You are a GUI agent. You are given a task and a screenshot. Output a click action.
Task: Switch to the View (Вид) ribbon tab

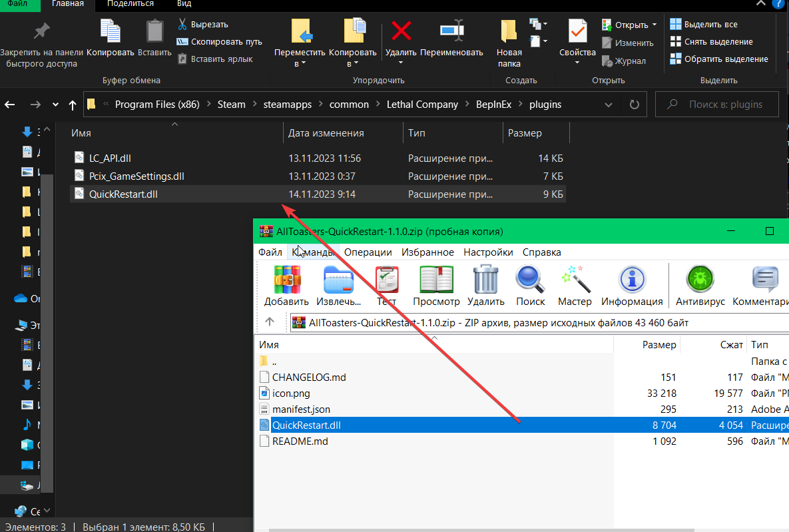point(184,4)
